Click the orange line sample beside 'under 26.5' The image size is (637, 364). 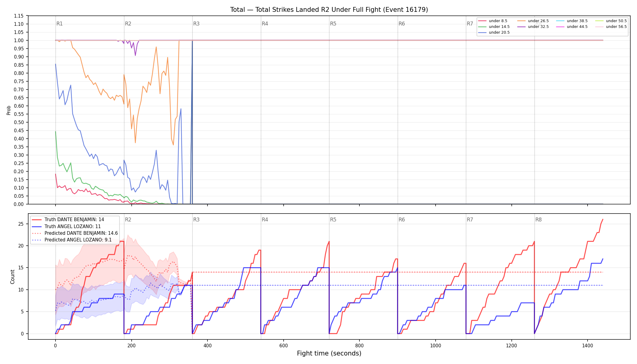[x=521, y=21]
